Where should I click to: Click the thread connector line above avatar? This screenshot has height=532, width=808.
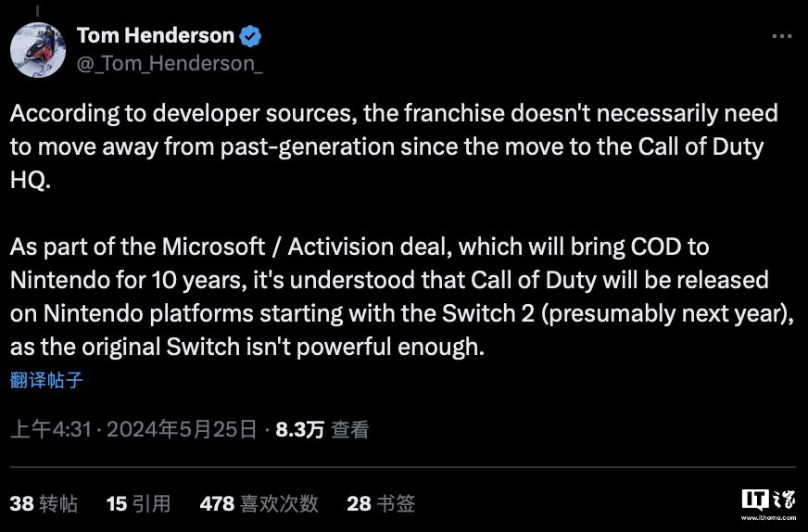click(38, 10)
